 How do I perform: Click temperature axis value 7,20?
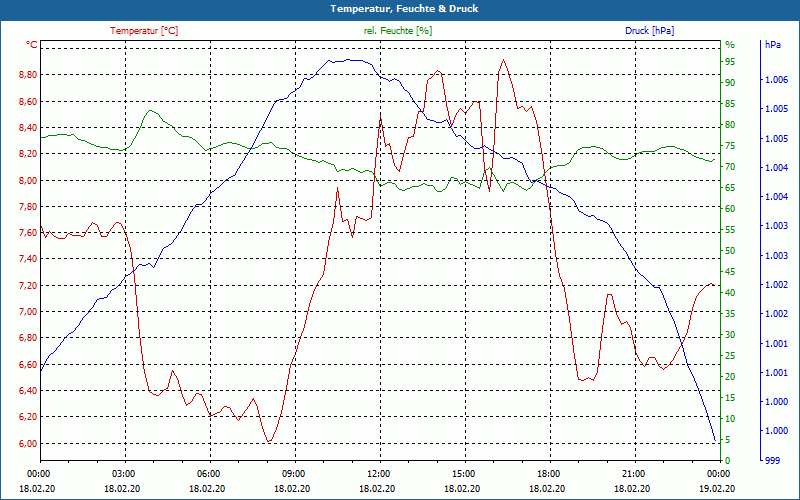tap(28, 286)
